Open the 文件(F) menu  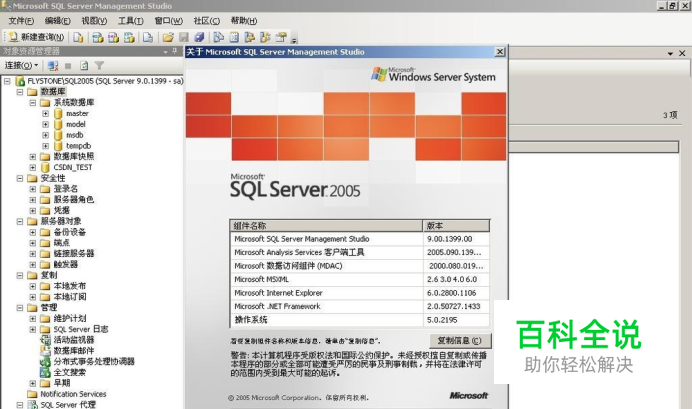[21, 21]
